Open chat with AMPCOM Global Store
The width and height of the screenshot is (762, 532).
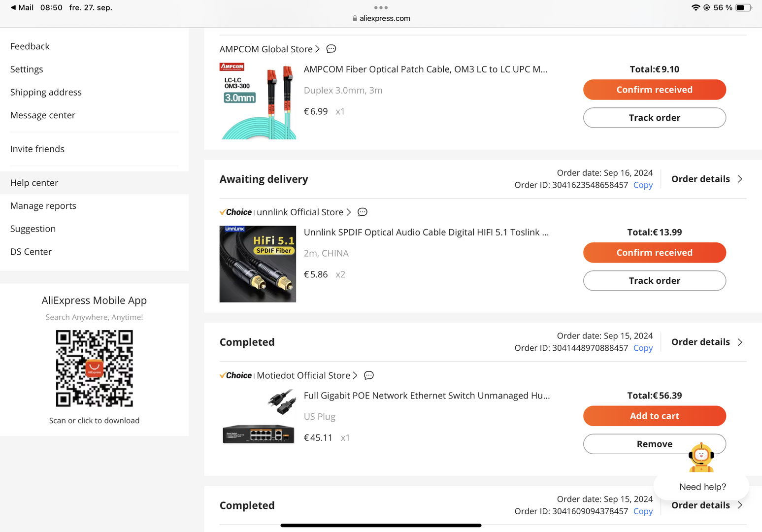click(x=331, y=49)
